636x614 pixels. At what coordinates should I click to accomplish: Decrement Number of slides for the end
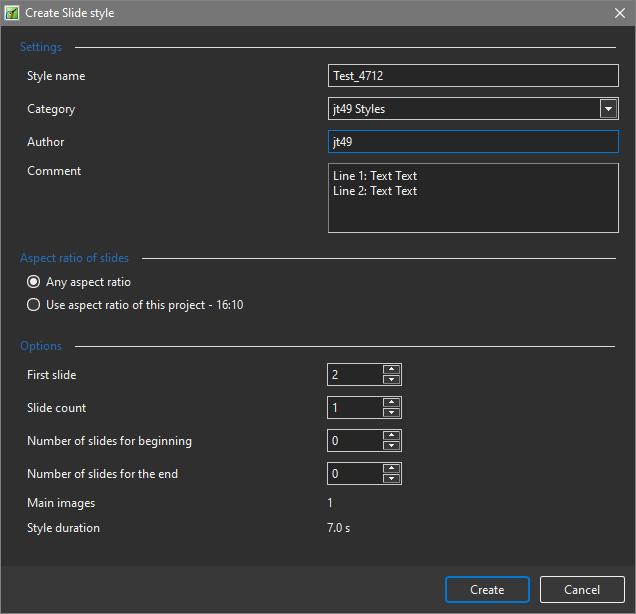[x=392, y=479]
